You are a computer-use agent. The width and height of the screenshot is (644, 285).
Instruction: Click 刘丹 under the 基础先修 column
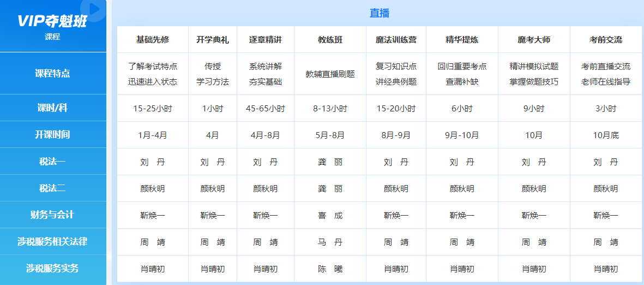tap(153, 162)
